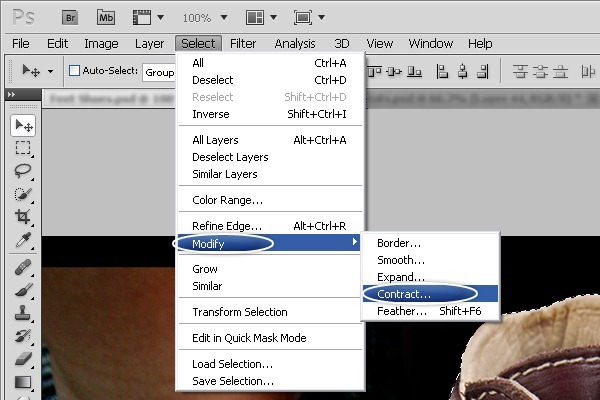Image resolution: width=600 pixels, height=400 pixels.
Task: Expand the toolbox panel with double-arrow
Action: (11, 94)
